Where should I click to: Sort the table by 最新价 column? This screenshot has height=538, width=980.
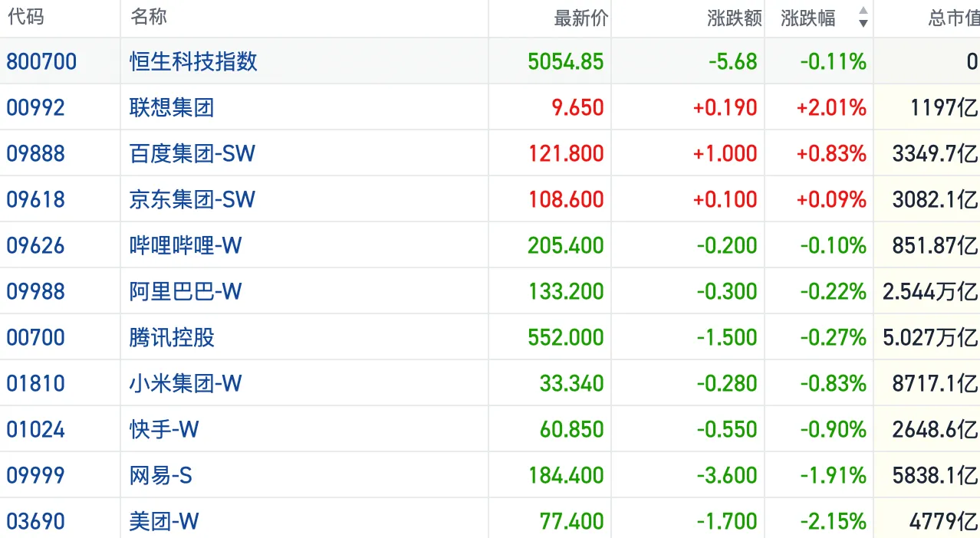click(x=580, y=18)
